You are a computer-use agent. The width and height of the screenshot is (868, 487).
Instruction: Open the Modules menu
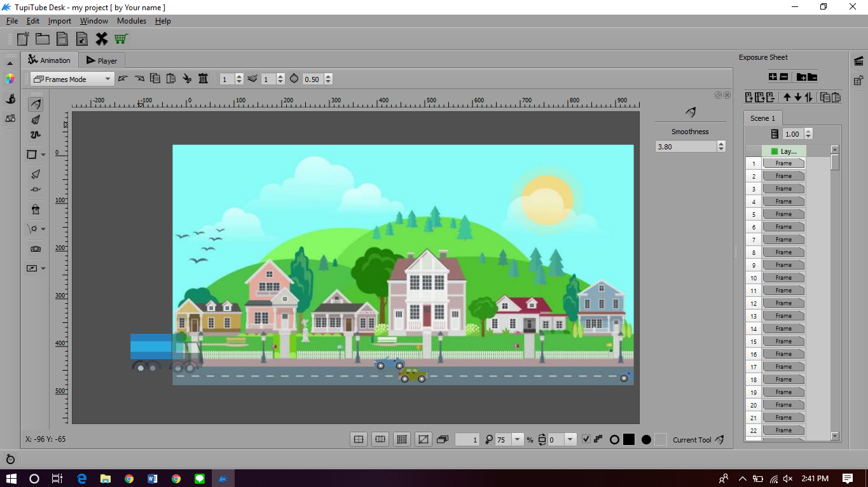click(132, 21)
